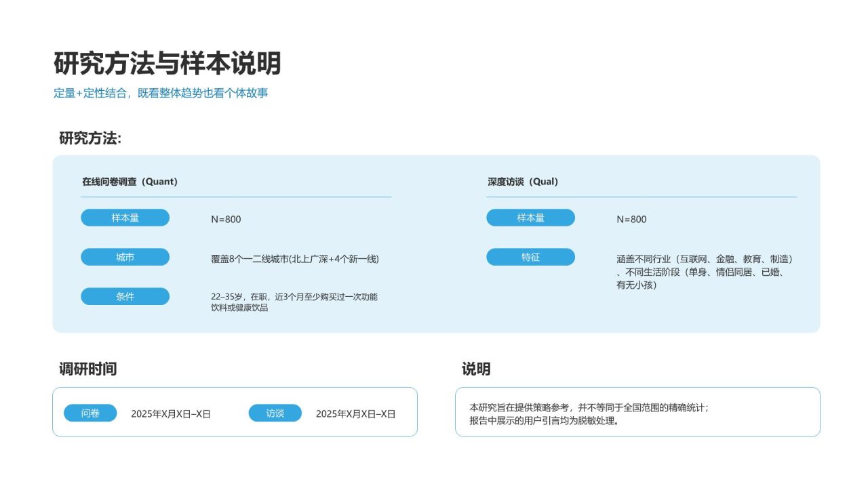868x488 pixels.
Task: Select the "N=800" value under 在线问卷调查
Action: coord(226,219)
